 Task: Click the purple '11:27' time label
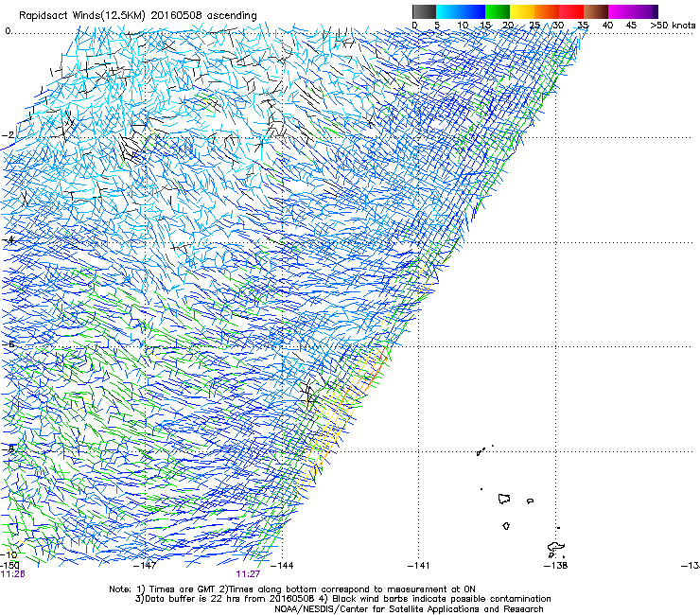click(x=248, y=574)
